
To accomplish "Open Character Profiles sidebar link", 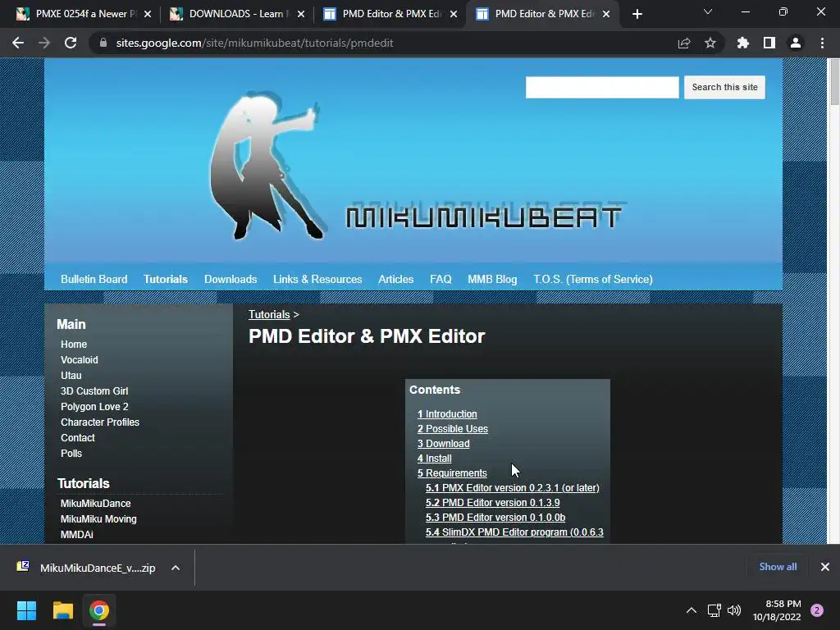I will point(99,422).
